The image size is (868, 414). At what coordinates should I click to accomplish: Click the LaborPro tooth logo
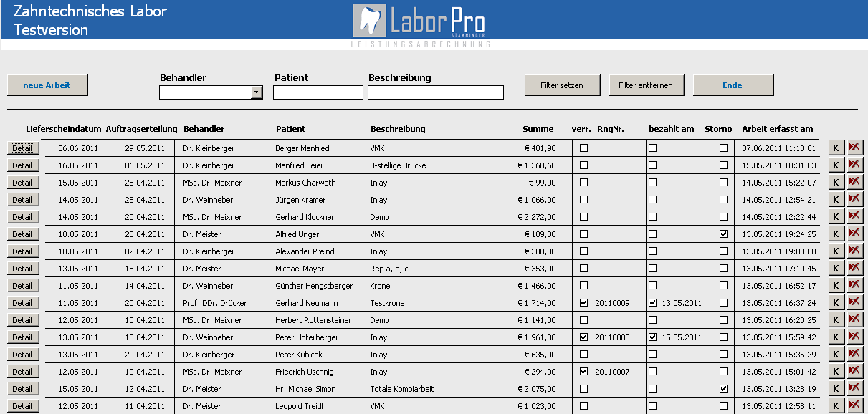(x=369, y=19)
